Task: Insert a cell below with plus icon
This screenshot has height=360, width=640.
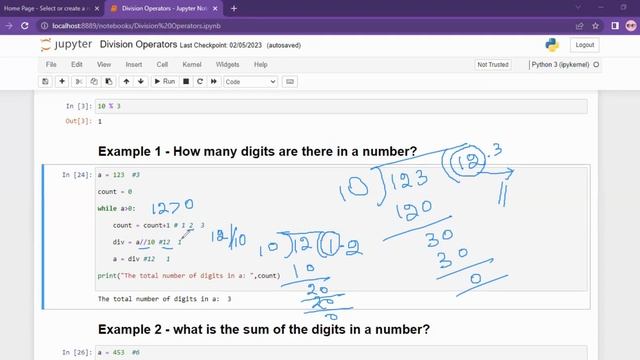Action: [62, 82]
